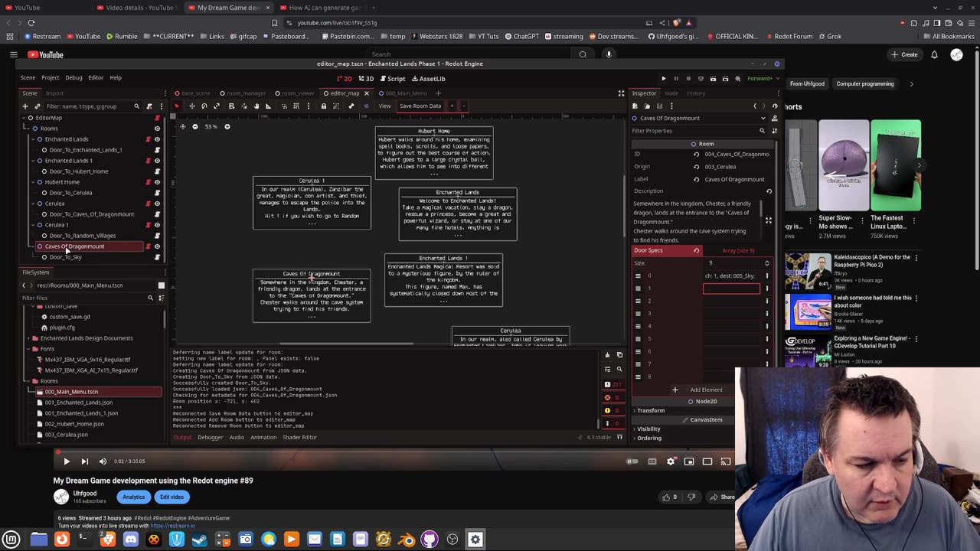This screenshot has width=980, height=551.
Task: Pause the running project
Action: pos(676,78)
